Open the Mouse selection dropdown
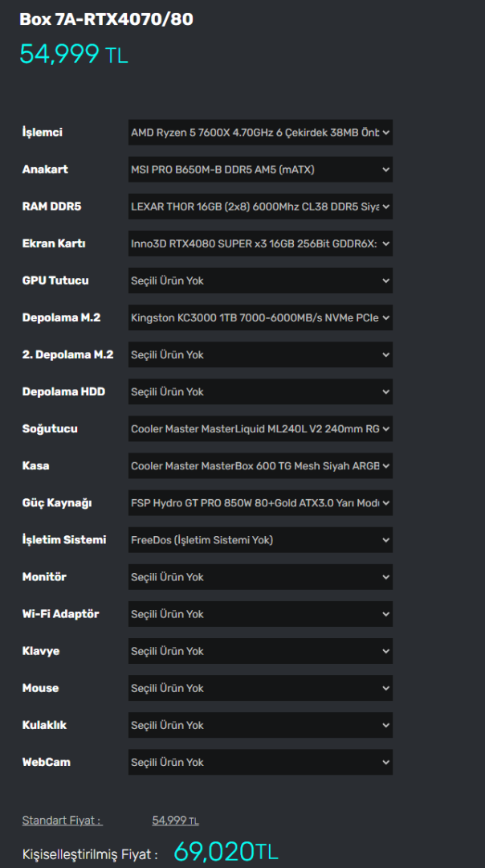This screenshot has width=485, height=868. click(x=260, y=688)
